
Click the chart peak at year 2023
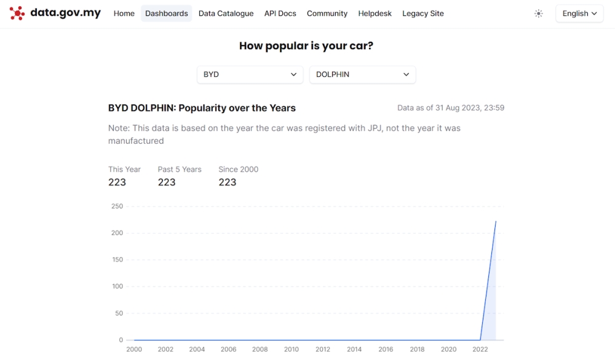pos(496,221)
